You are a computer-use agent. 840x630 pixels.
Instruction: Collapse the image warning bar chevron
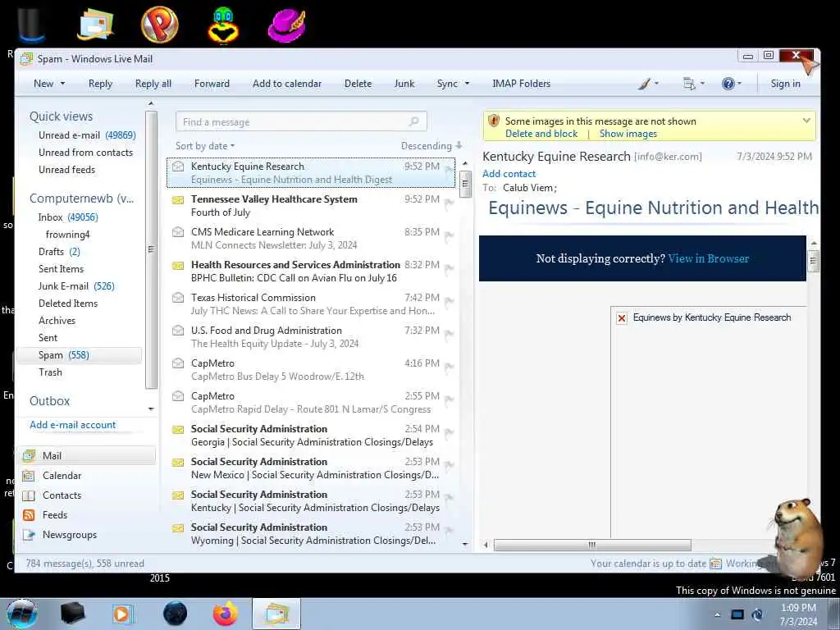coord(806,121)
